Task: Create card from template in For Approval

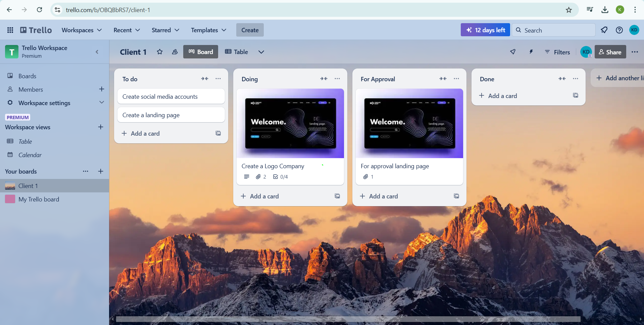Action: click(x=456, y=196)
